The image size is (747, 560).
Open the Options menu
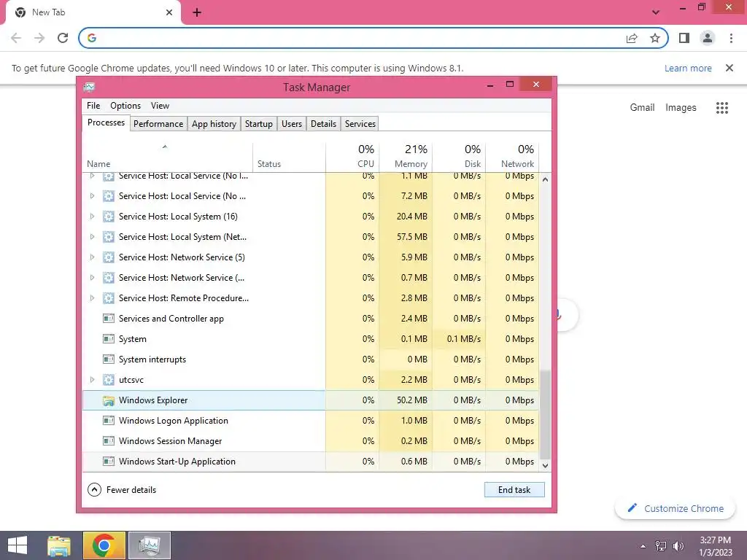coord(125,106)
